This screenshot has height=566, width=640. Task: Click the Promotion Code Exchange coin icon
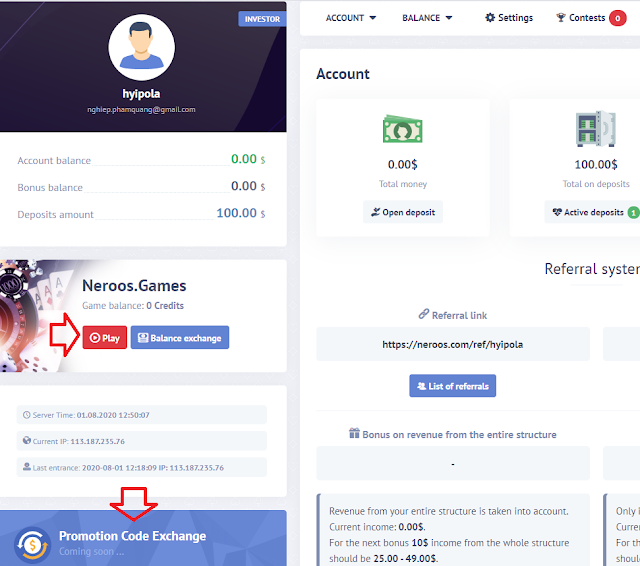click(x=33, y=545)
